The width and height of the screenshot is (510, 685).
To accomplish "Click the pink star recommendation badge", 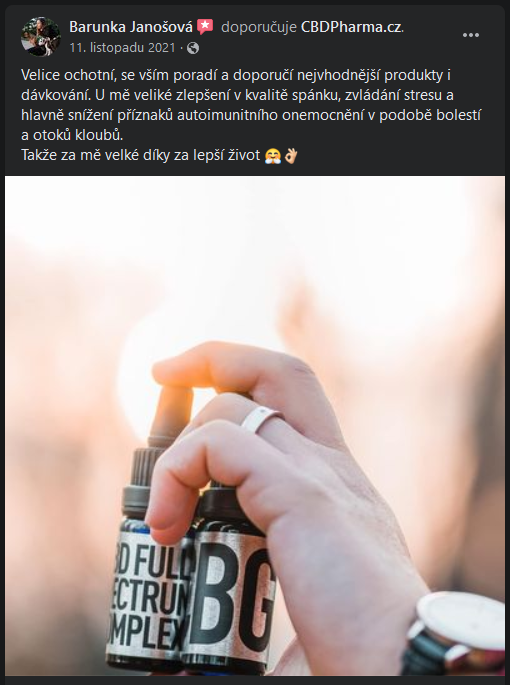I will (205, 27).
